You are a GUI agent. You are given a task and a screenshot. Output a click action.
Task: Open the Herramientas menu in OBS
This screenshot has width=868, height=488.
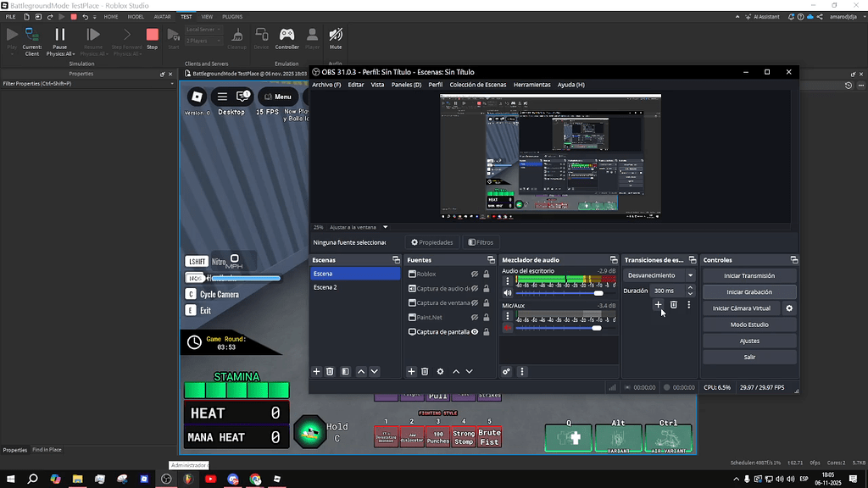coord(531,85)
